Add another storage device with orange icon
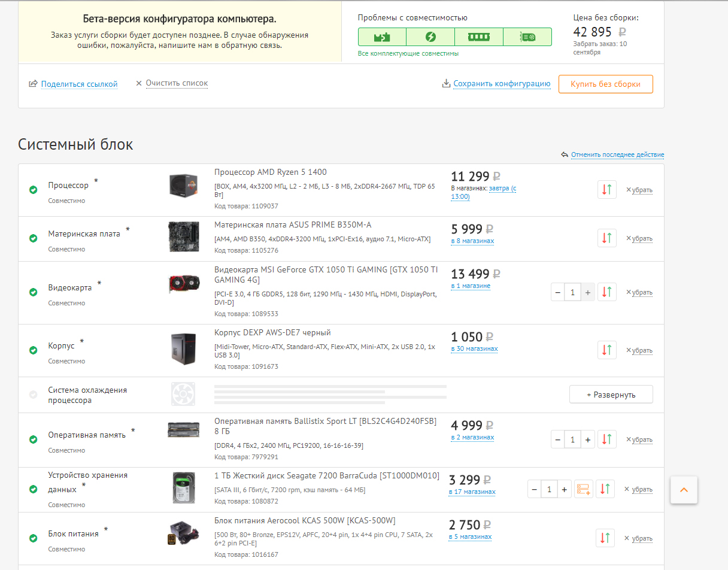Screen dimensions: 728x570 [583, 489]
